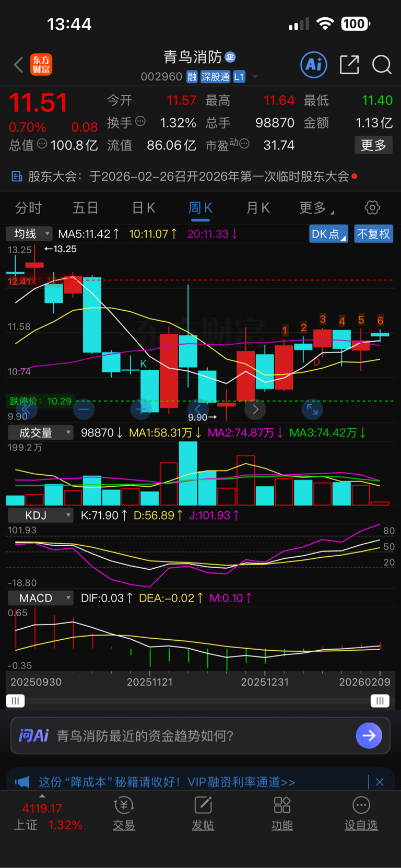Tap the K:71.90 KDJ value

tap(103, 515)
